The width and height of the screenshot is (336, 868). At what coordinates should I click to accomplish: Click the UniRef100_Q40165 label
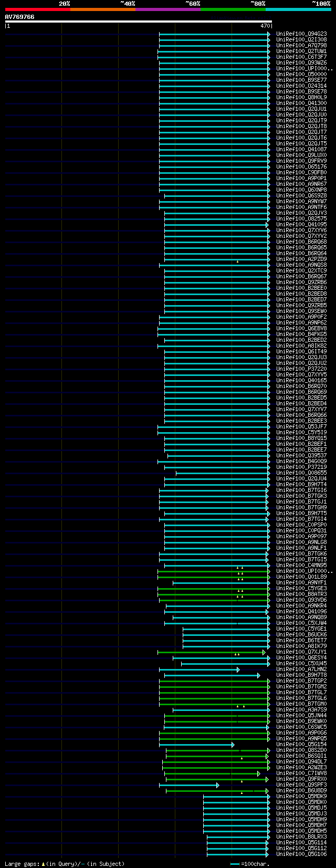301,381
